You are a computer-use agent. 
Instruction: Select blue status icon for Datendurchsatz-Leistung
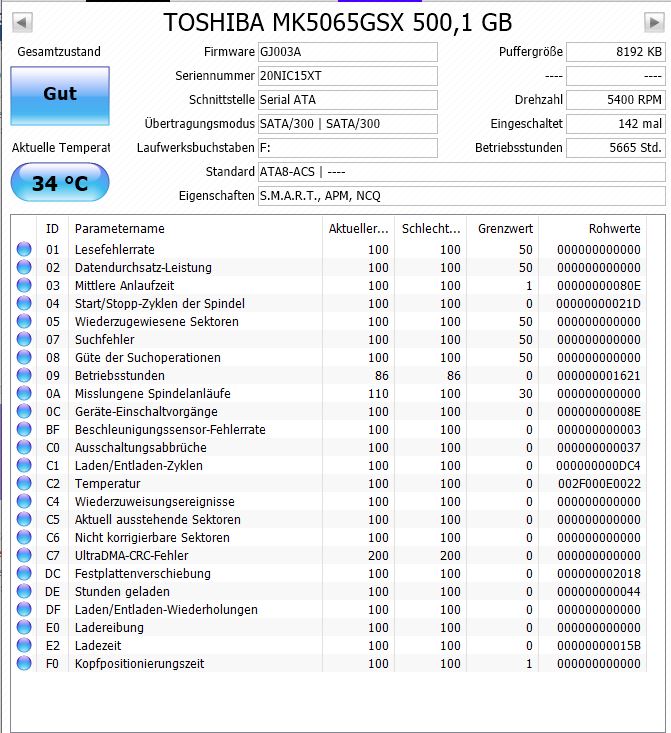click(x=24, y=267)
